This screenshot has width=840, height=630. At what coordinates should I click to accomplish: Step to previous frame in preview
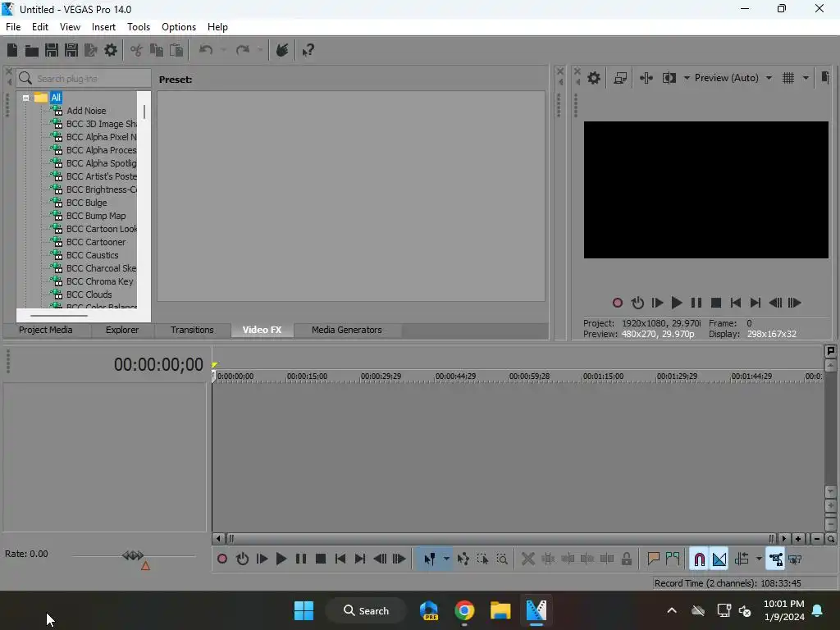pos(775,304)
